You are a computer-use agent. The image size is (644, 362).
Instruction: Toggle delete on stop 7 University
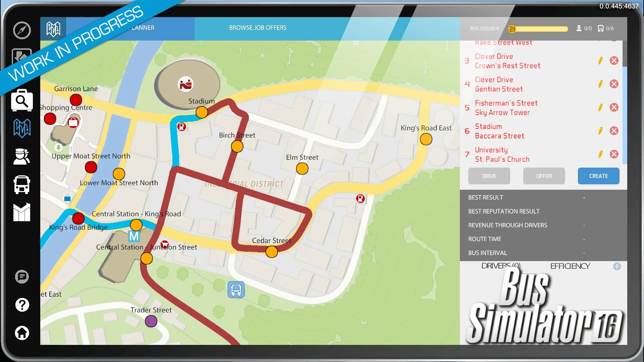(614, 154)
